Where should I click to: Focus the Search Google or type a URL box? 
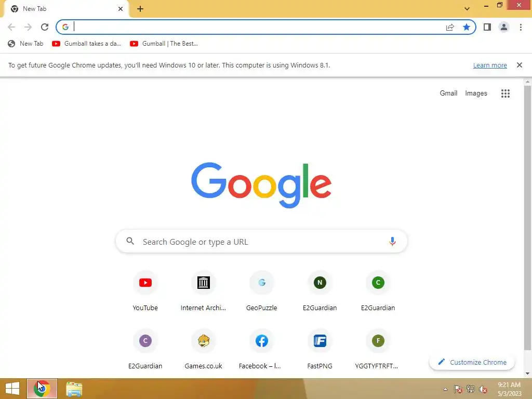point(261,241)
